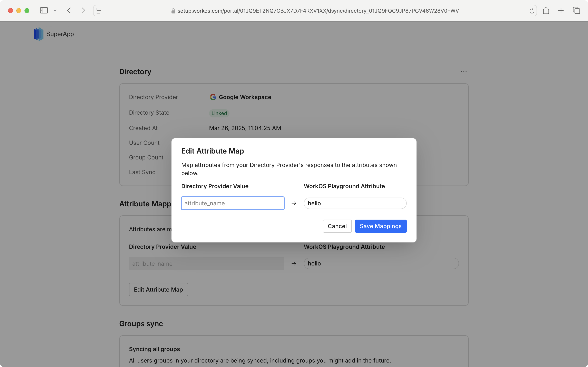
Task: Go back with the back arrow
Action: click(69, 10)
